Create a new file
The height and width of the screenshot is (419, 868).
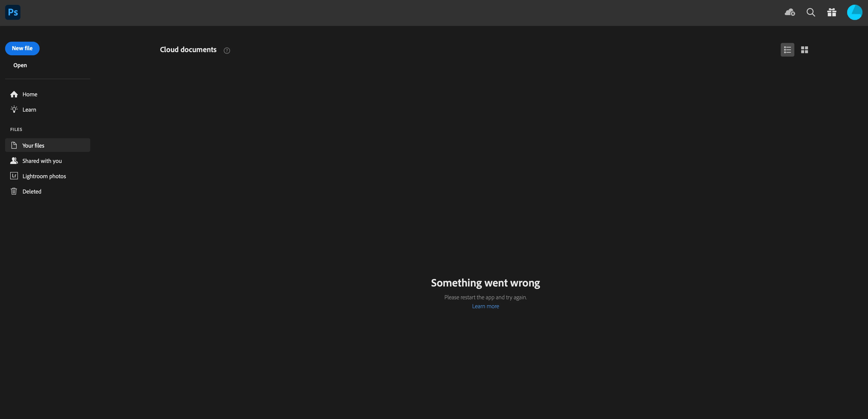coord(22,48)
